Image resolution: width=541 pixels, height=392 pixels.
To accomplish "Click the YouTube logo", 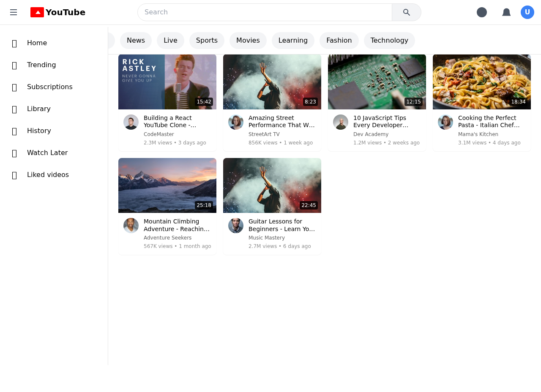I will (x=57, y=12).
